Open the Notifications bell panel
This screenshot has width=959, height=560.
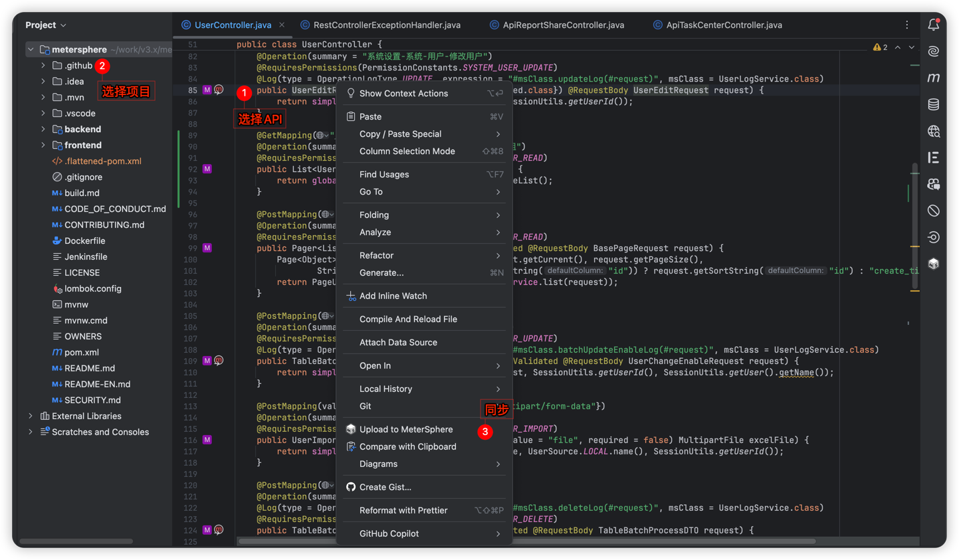(x=934, y=25)
